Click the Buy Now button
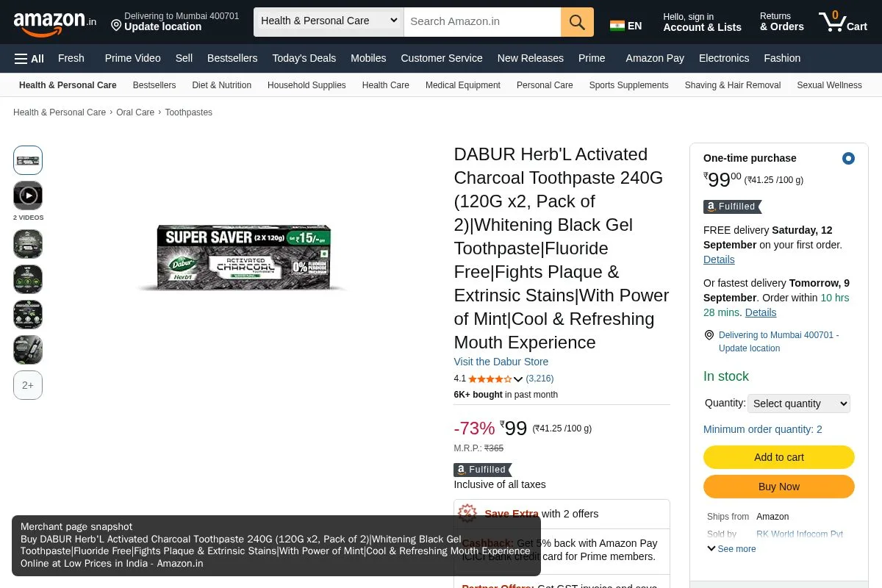This screenshot has width=882, height=588. point(779,487)
